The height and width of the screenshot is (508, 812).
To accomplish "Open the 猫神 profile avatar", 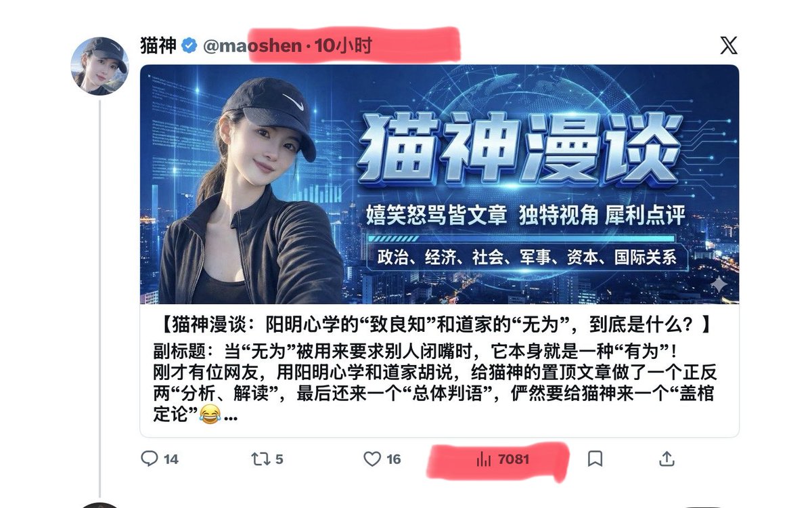I will pyautogui.click(x=100, y=66).
